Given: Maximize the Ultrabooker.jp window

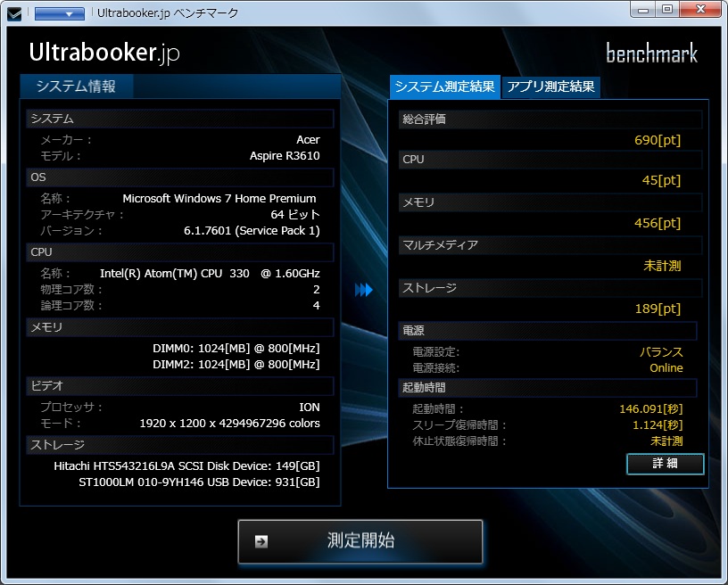Looking at the screenshot, I should click(x=667, y=9).
